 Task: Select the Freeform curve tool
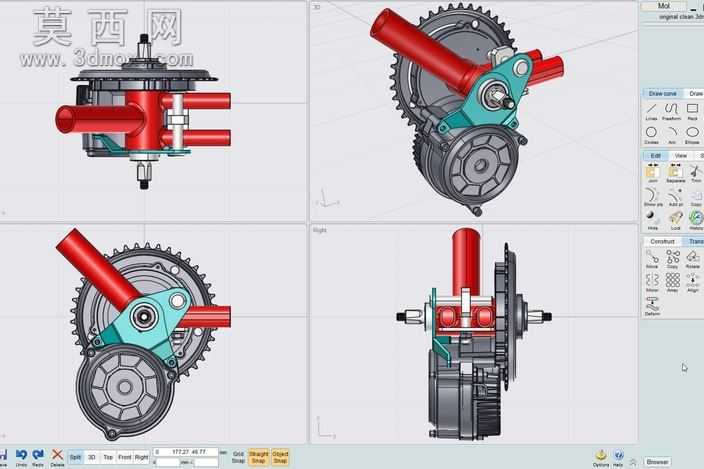click(672, 111)
